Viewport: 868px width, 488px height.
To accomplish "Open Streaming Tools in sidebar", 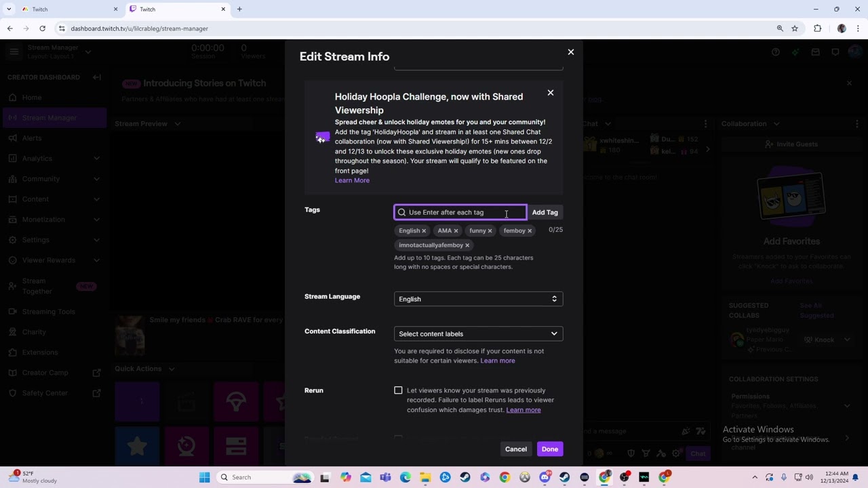I will (53, 312).
